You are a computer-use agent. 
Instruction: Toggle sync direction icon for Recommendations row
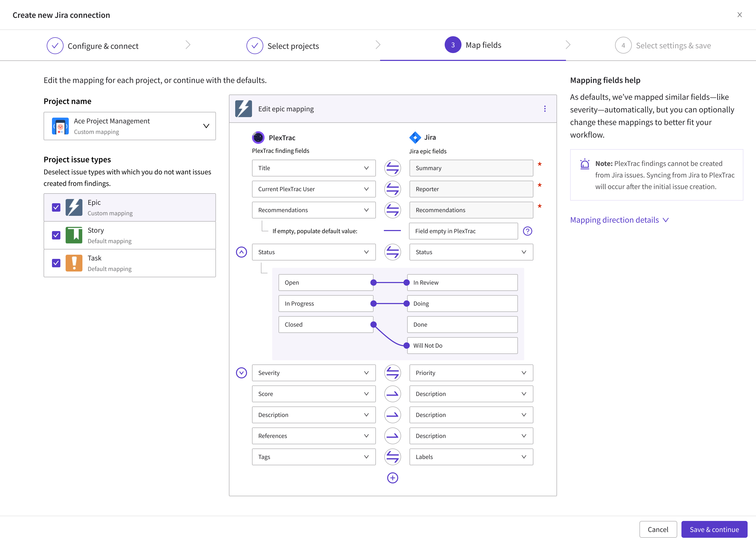click(392, 210)
